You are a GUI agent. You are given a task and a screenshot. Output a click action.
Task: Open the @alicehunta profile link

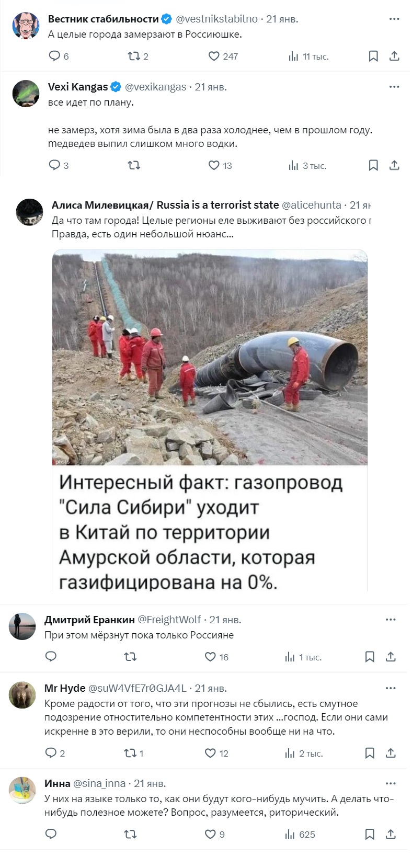click(x=312, y=205)
